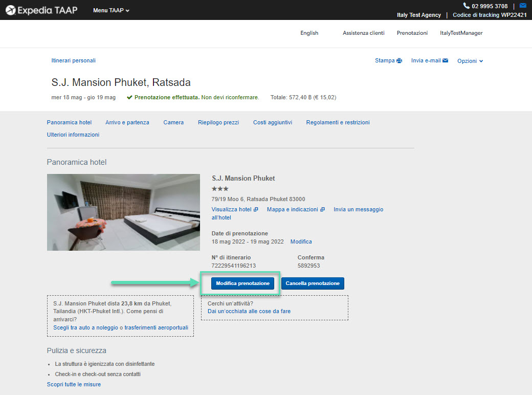Viewport: 532px width, 395px height.
Task: Click the Stampa printer icon
Action: [399, 61]
